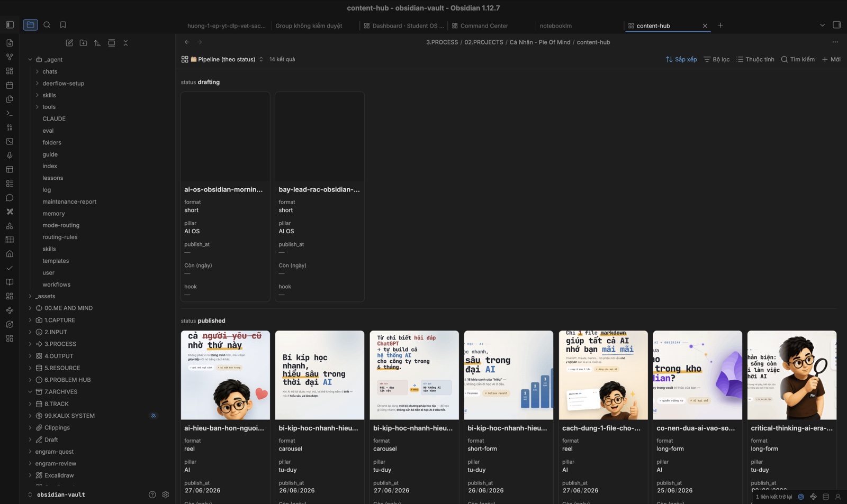Viewport: 847px width, 504px height.
Task: Toggle the left sidebar panel icon
Action: (x=10, y=25)
